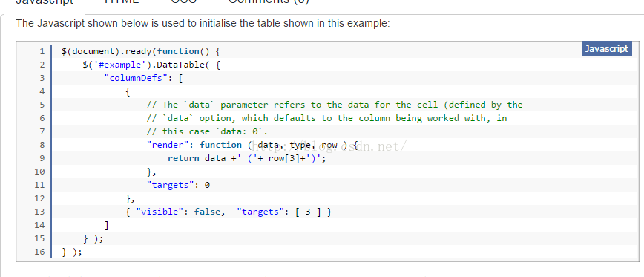Click the "$('#example').DataTable( {" code line

[151, 65]
